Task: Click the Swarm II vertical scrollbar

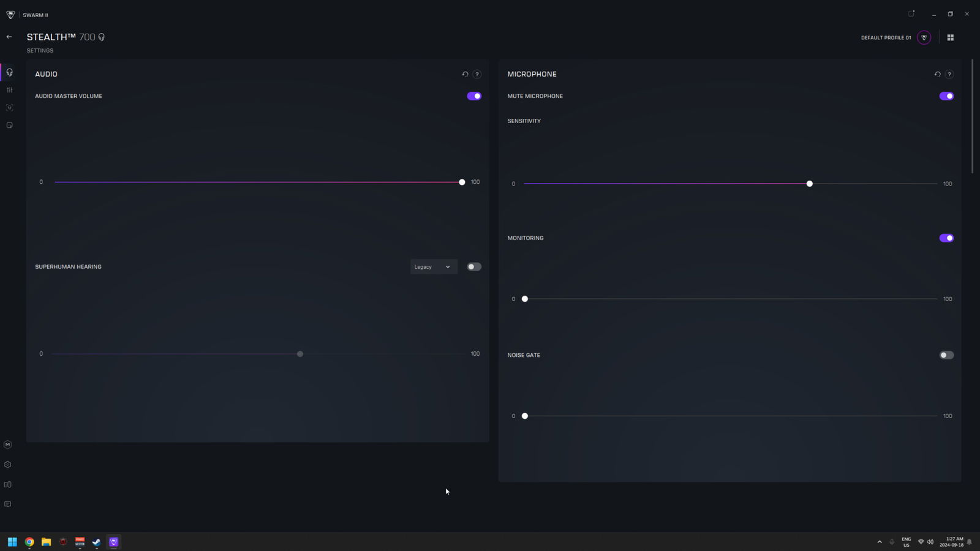Action: (972, 116)
